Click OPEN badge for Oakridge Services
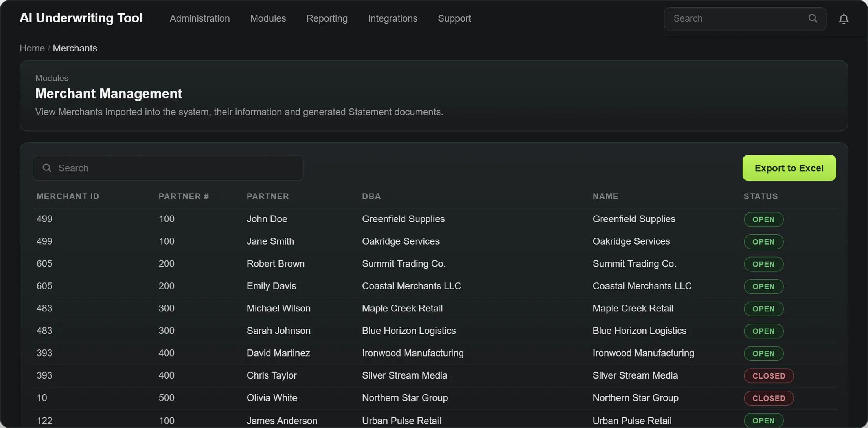 point(763,242)
